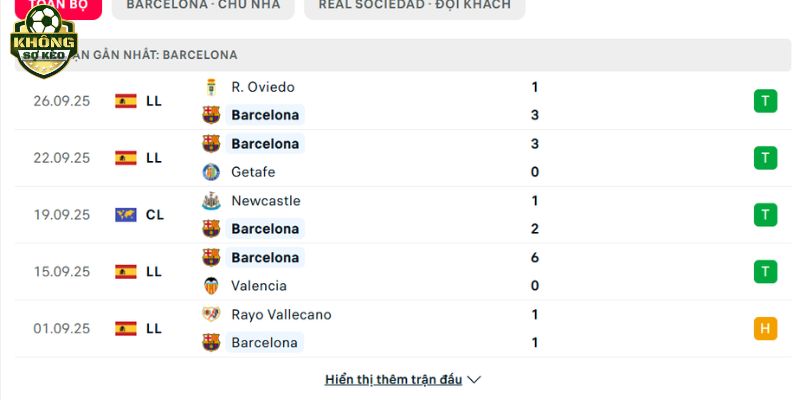The image size is (800, 400).
Task: Click the Getafe club crest
Action: (x=211, y=172)
